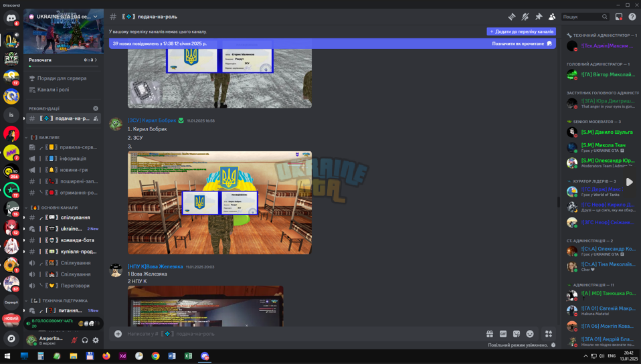Open the GIF picker in message bar
The height and width of the screenshot is (364, 641).
coord(502,334)
